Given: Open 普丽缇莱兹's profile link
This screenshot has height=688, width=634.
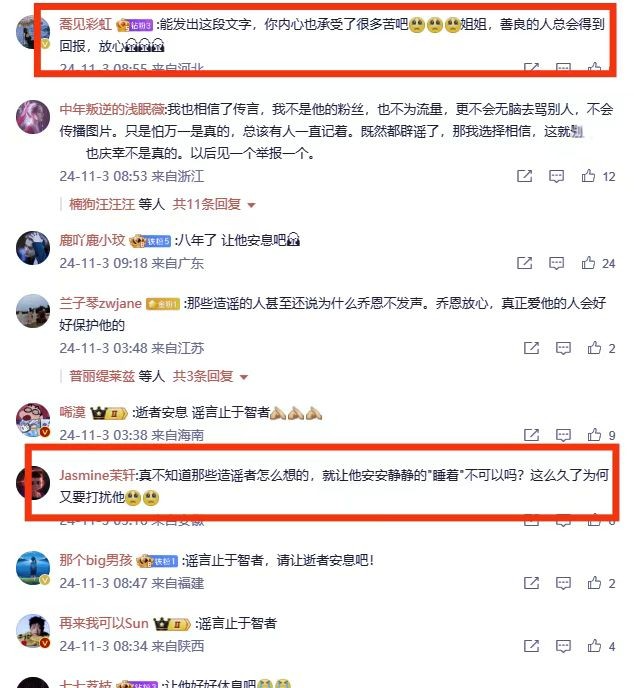Looking at the screenshot, I should [102, 376].
